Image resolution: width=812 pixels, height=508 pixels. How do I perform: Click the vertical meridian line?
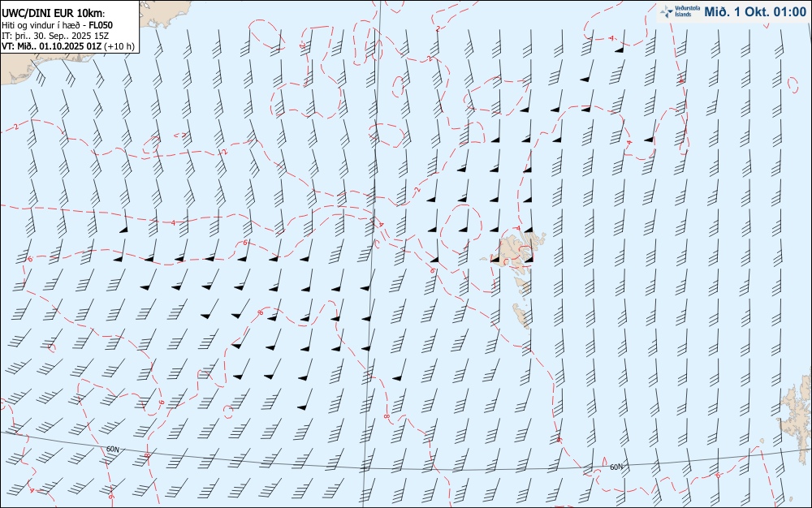tap(372, 253)
